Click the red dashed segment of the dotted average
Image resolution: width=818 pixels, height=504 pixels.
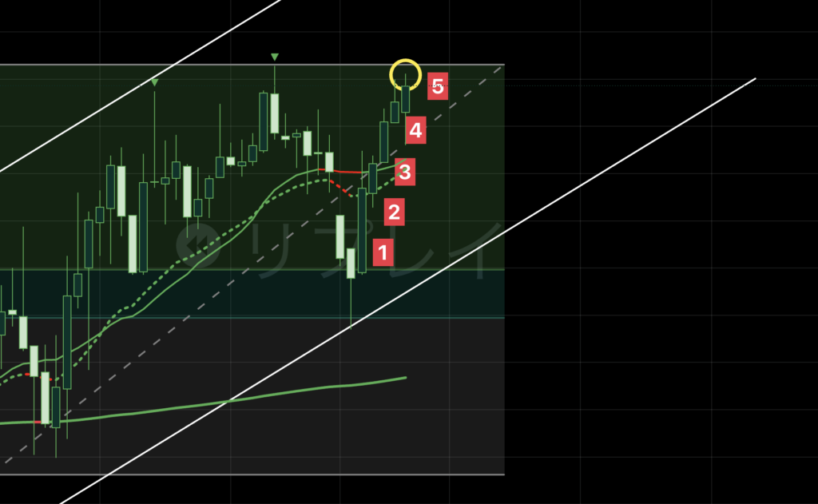click(x=342, y=188)
